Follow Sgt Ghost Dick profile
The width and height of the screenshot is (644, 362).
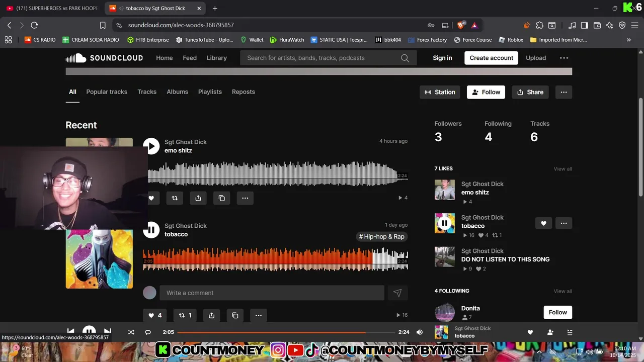[x=486, y=92]
